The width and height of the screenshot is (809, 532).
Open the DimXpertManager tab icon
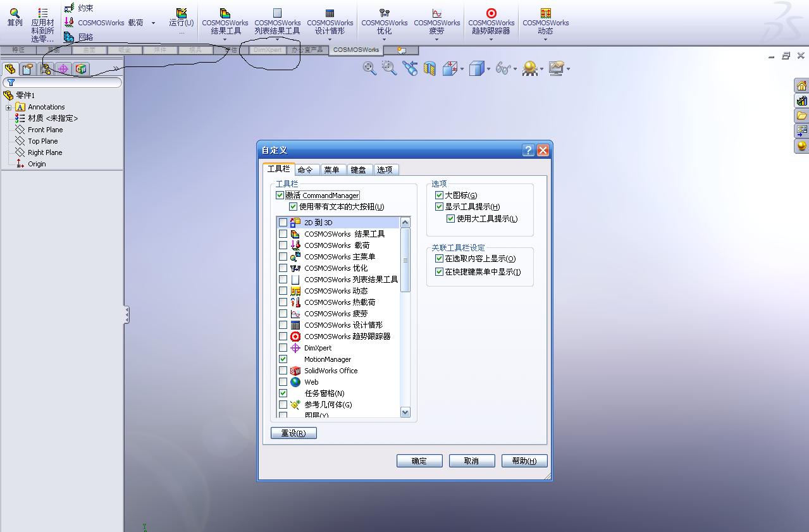pos(63,69)
